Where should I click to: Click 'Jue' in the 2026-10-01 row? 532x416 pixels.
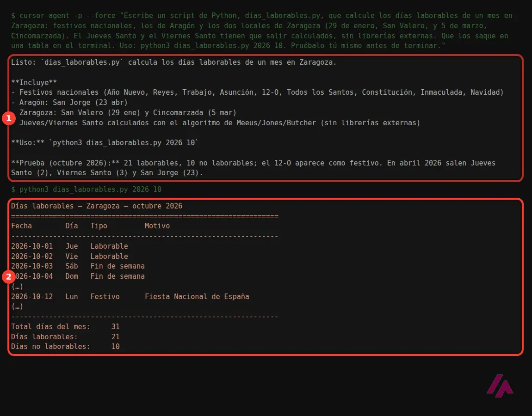[x=72, y=246]
